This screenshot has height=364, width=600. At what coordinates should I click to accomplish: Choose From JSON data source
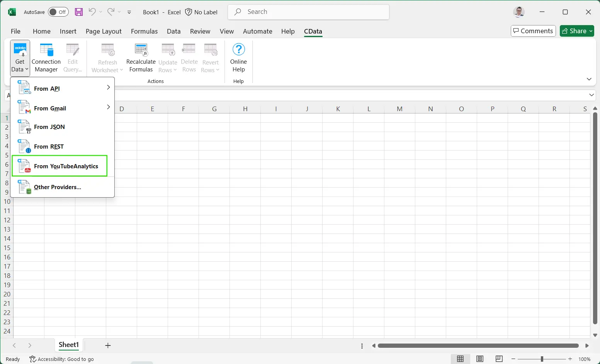tap(49, 127)
